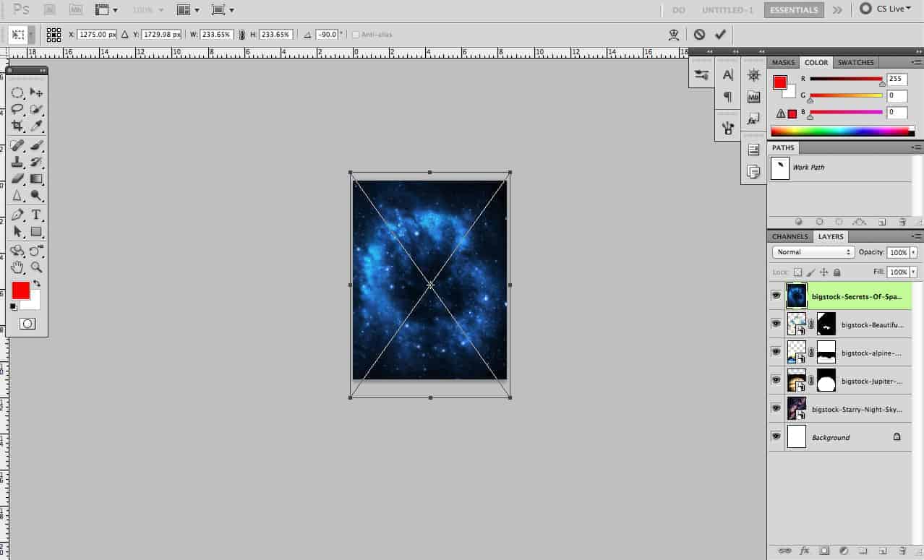This screenshot has width=924, height=560.
Task: Switch to the Channels tab
Action: coord(790,236)
